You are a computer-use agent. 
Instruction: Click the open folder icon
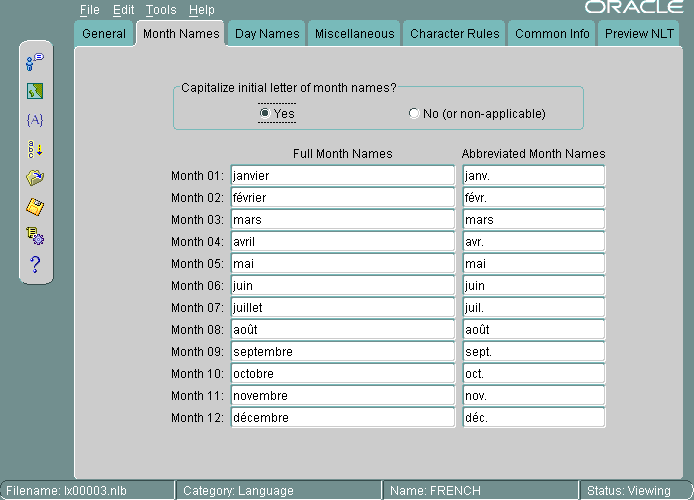click(x=35, y=178)
